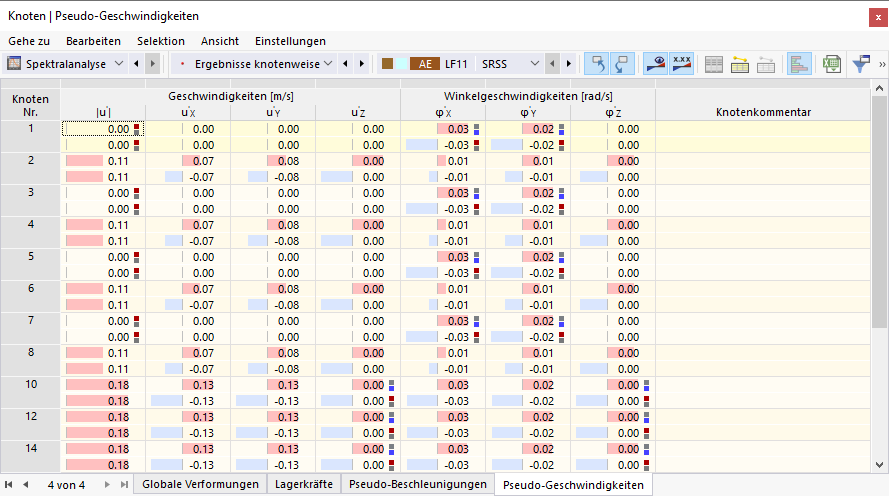Click scrollbar down arrow

(x=879, y=465)
